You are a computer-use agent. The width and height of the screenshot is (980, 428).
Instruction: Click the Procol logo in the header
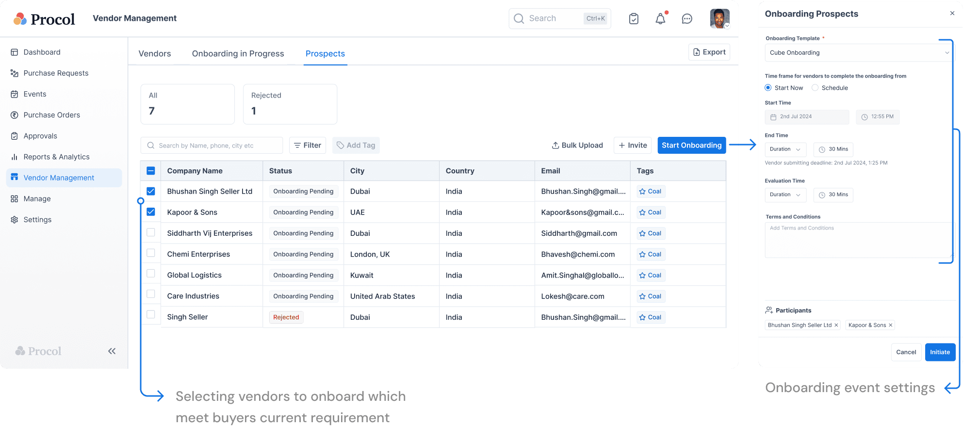pos(44,19)
